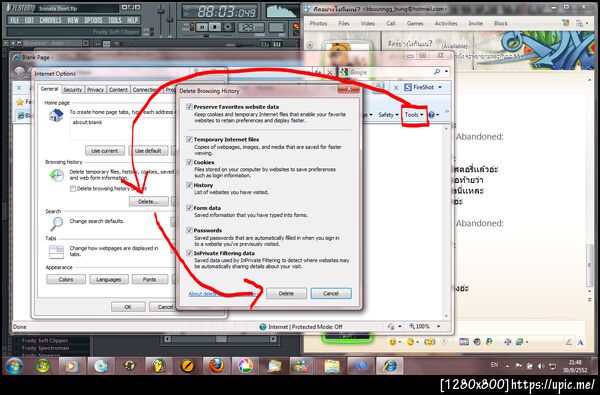Open FL Studio CHANNELS menu

pos(51,20)
